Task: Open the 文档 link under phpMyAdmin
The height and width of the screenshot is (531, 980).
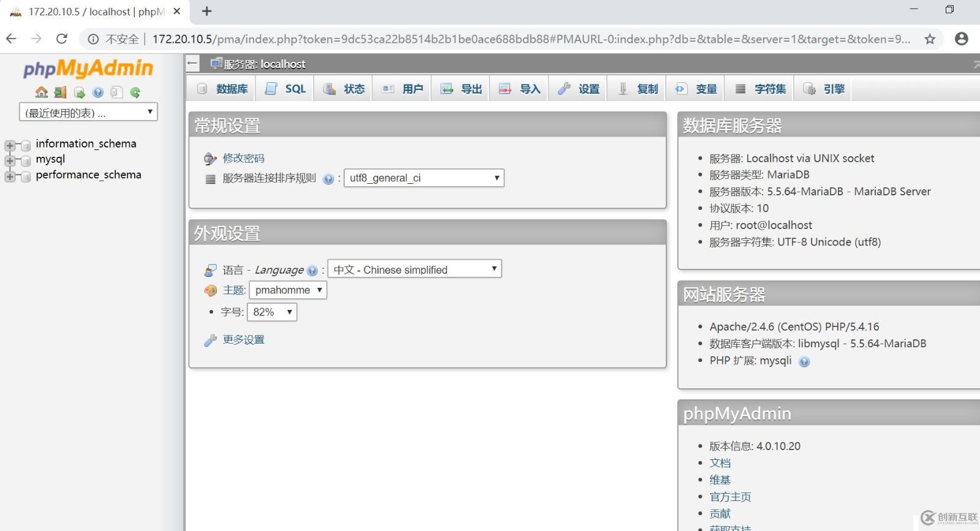Action: coord(720,463)
